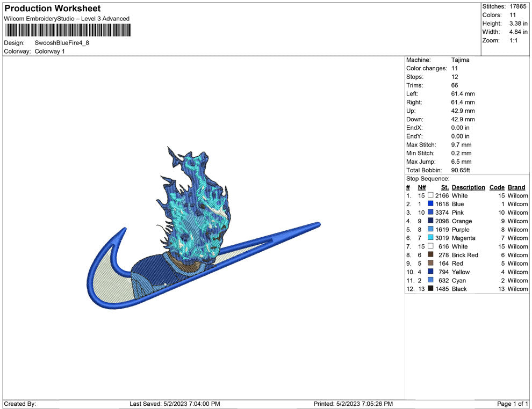The height and width of the screenshot is (409, 532).
Task: Click the Created By label
Action: 20,404
